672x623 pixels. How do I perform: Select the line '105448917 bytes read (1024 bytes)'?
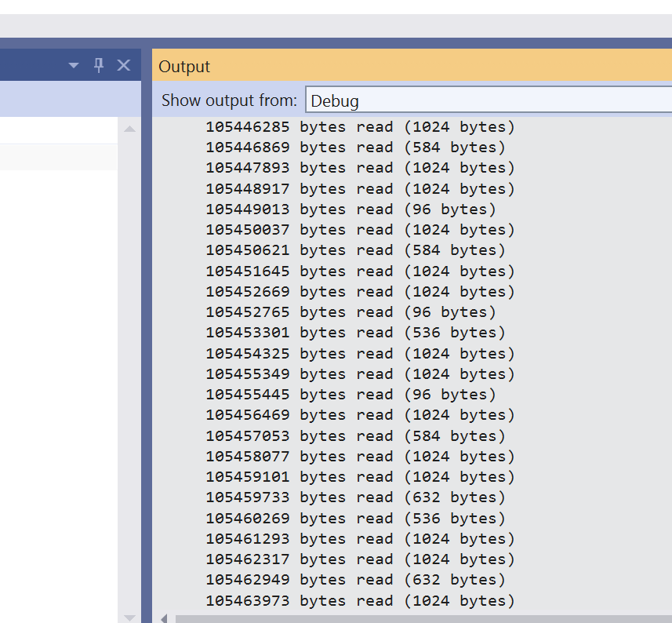(x=360, y=189)
